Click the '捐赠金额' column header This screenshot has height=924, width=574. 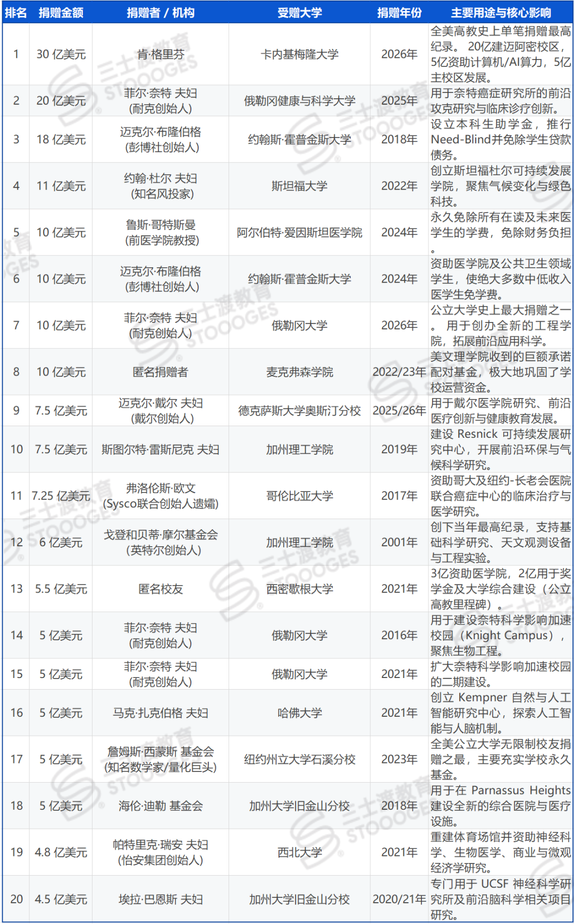[61, 13]
